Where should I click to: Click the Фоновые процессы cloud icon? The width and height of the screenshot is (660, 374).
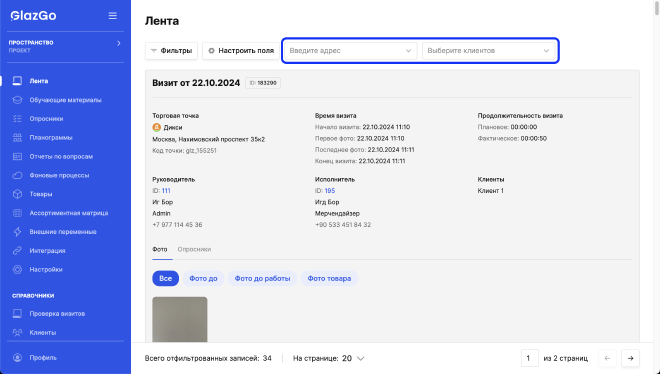pyautogui.click(x=17, y=175)
